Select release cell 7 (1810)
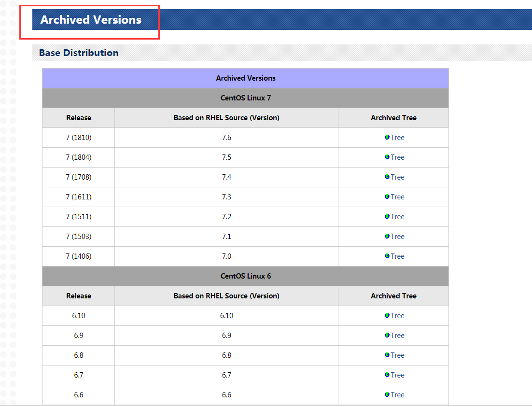The height and width of the screenshot is (407, 532). pos(79,138)
